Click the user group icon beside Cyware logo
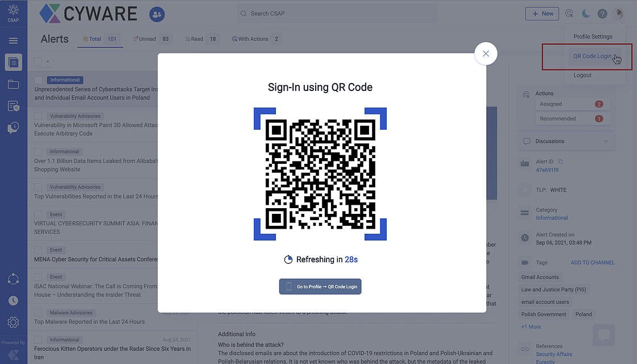This screenshot has width=637, height=364. pos(157,15)
